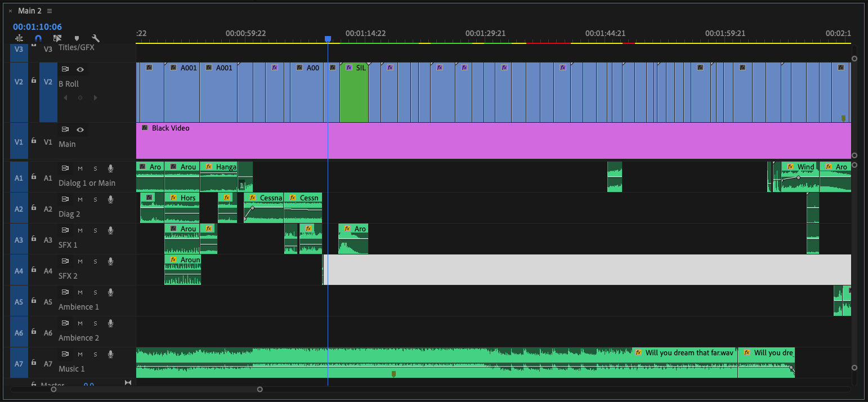Open the Timeline Display Settings wrench
Screen dimensions: 868x402
coord(96,38)
